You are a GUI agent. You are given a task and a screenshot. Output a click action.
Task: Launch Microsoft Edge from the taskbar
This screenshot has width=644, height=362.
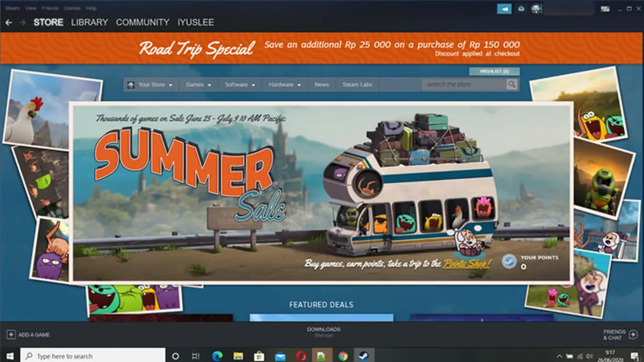tap(217, 356)
